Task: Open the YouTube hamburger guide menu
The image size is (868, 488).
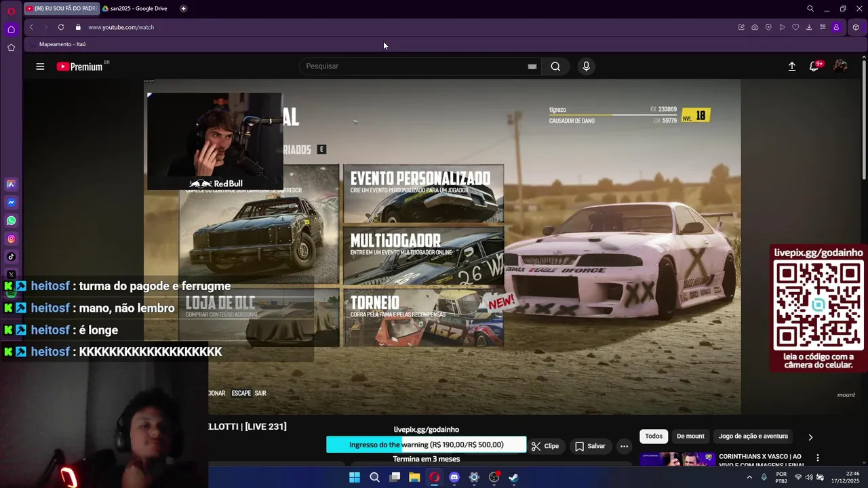Action: click(x=40, y=66)
